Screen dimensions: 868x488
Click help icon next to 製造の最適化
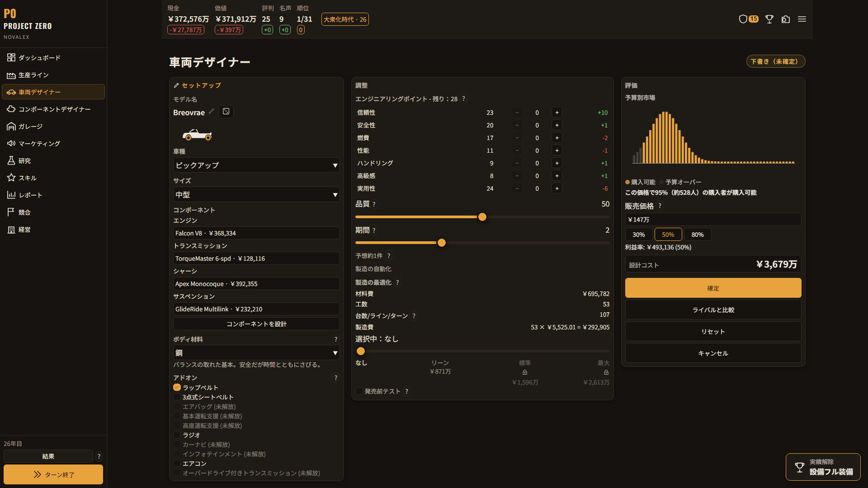click(397, 282)
